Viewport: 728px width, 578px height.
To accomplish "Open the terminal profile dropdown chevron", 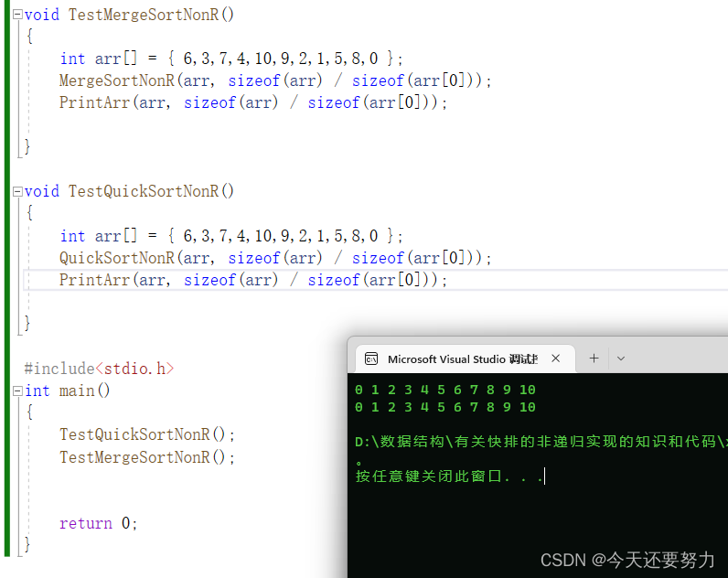I will click(621, 359).
